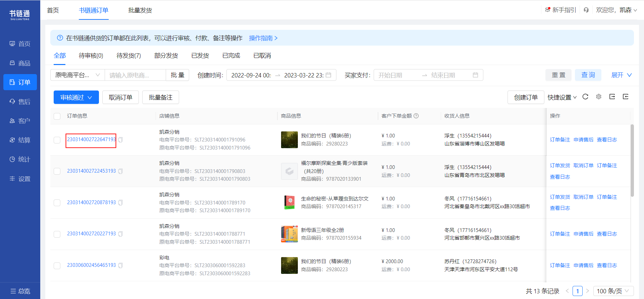Select the 已发货 status tab

point(200,56)
